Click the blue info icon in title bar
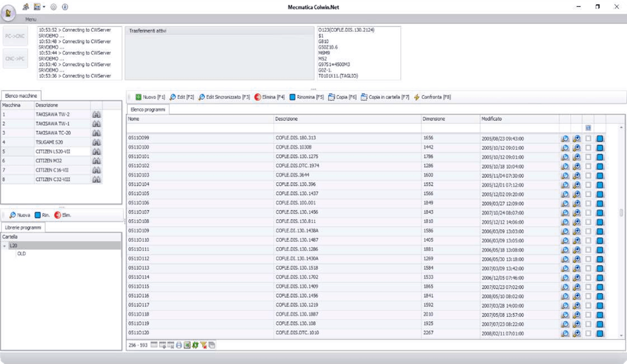 click(65, 7)
